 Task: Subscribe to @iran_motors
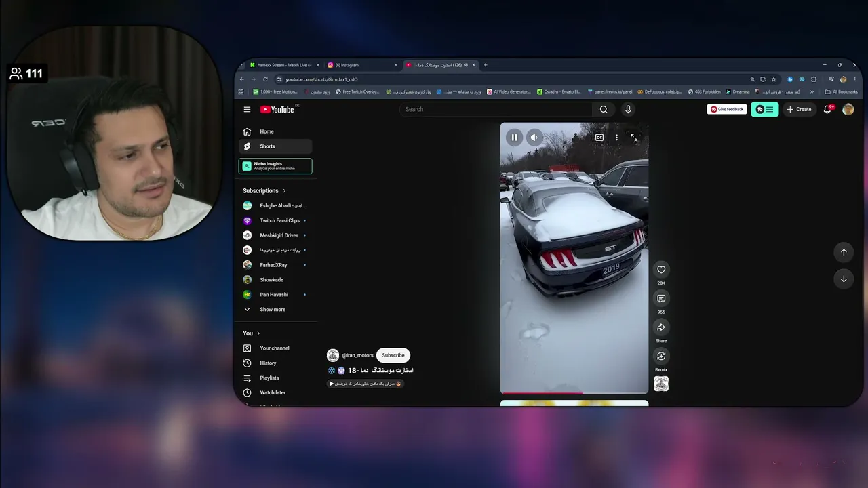click(x=393, y=355)
